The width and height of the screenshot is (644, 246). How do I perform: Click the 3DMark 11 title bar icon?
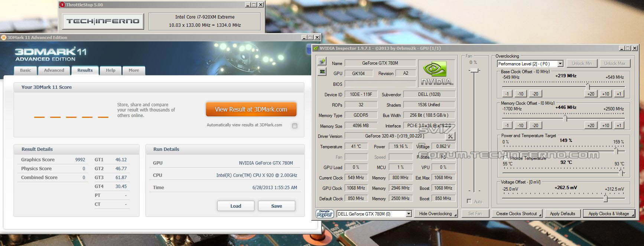[4, 38]
